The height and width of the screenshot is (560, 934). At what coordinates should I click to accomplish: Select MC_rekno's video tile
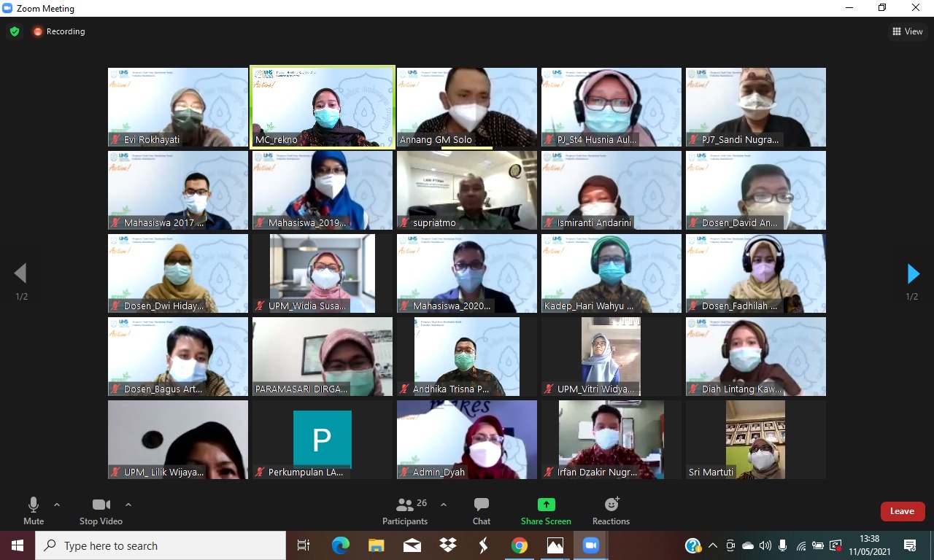point(323,107)
